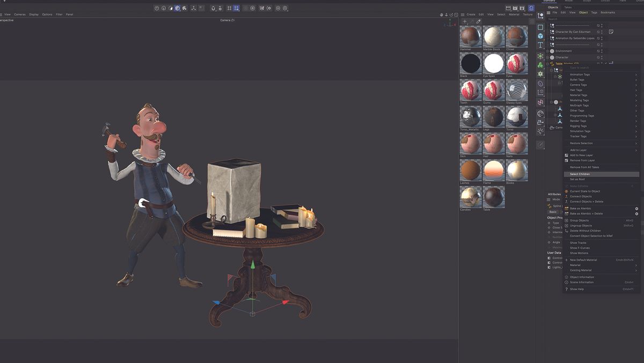Viewport: 644px width, 363px height.
Task: Toggle the enable checkmark beside the Character object
Action: [598, 57]
